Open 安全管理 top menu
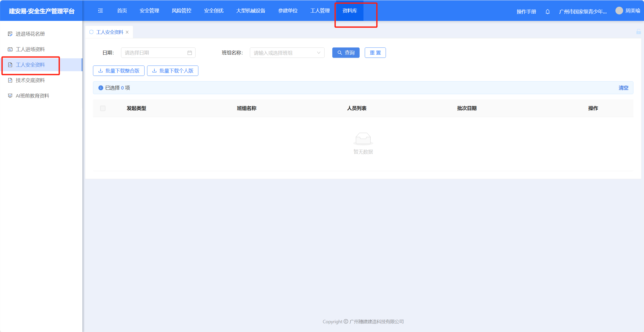 pos(149,11)
